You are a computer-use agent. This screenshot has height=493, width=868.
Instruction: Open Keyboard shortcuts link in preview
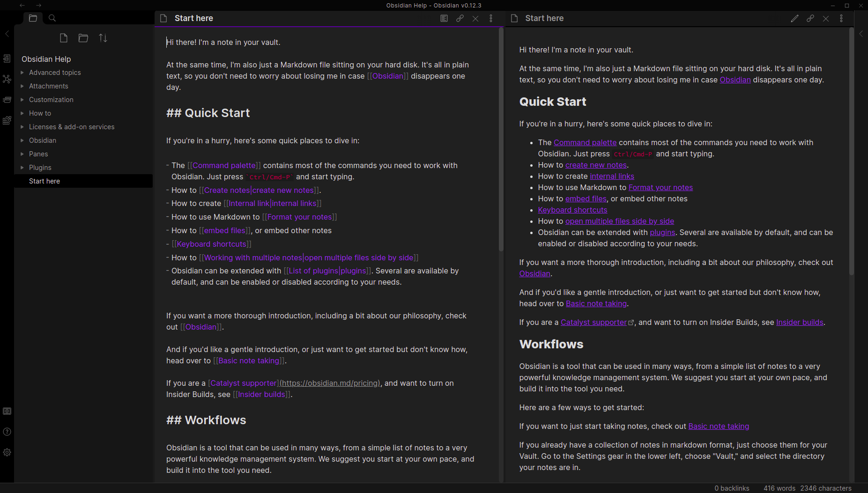click(572, 210)
